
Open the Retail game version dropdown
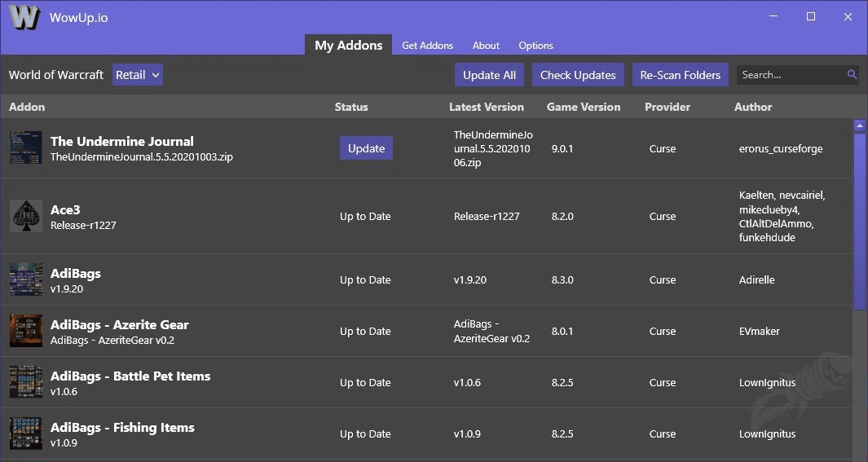pyautogui.click(x=138, y=75)
